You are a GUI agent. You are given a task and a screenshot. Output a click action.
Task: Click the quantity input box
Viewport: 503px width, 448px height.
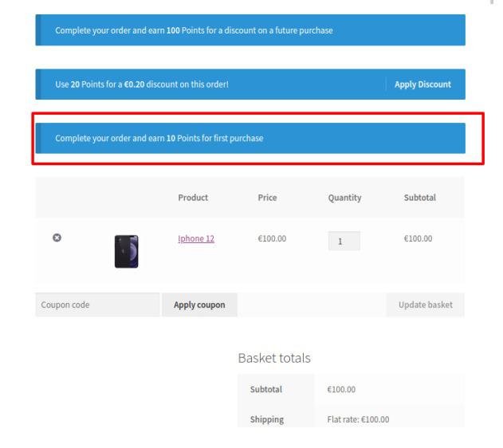(344, 241)
